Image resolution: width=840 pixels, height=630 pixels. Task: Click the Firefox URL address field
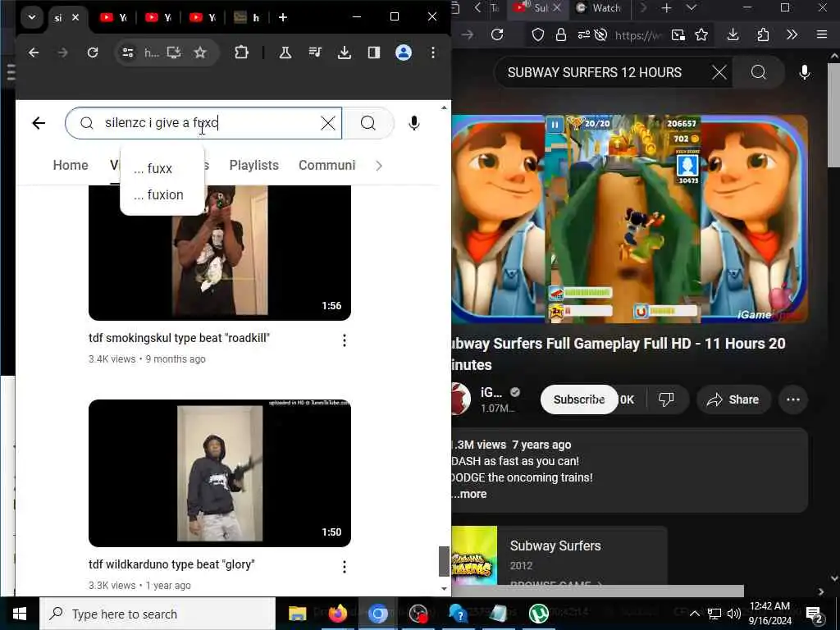[x=637, y=35]
